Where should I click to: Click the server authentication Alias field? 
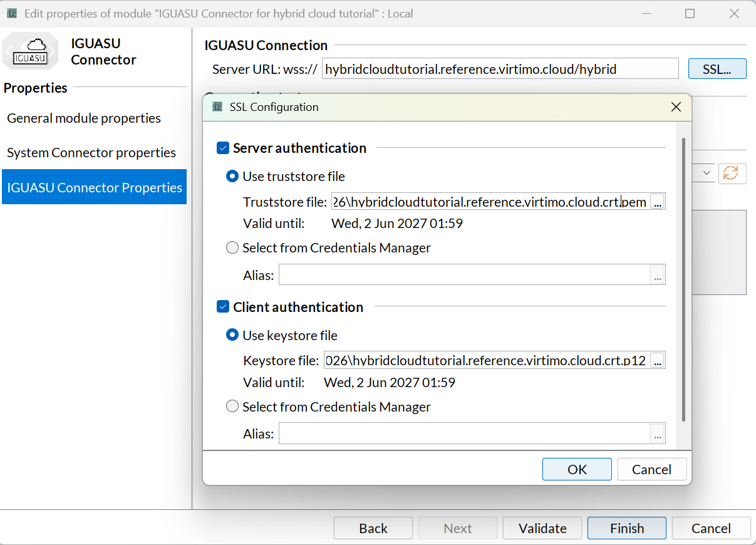[465, 274]
